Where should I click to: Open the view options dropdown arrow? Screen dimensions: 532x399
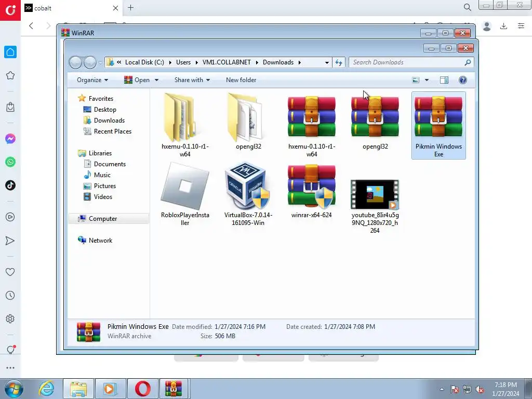point(427,80)
